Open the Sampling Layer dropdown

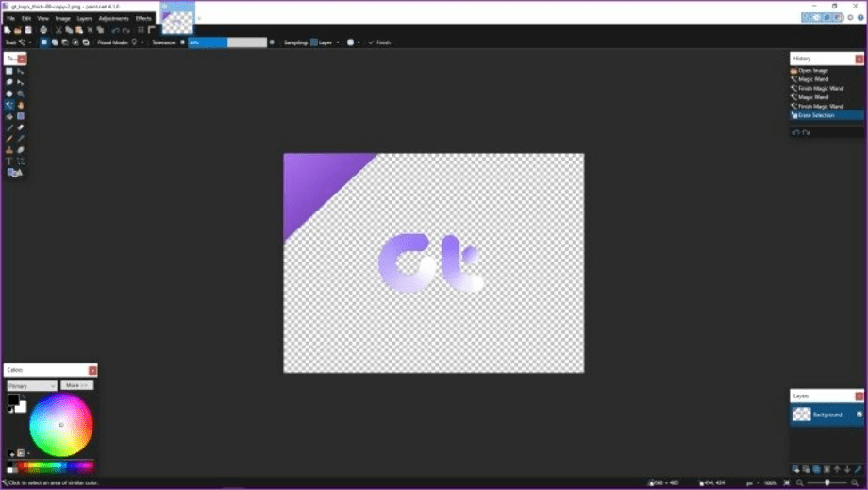click(x=325, y=42)
